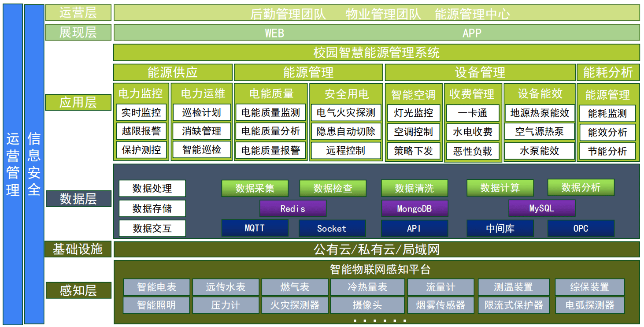The height and width of the screenshot is (327, 644).
Task: Click the 隐患自动切除 box
Action: pyautogui.click(x=346, y=131)
